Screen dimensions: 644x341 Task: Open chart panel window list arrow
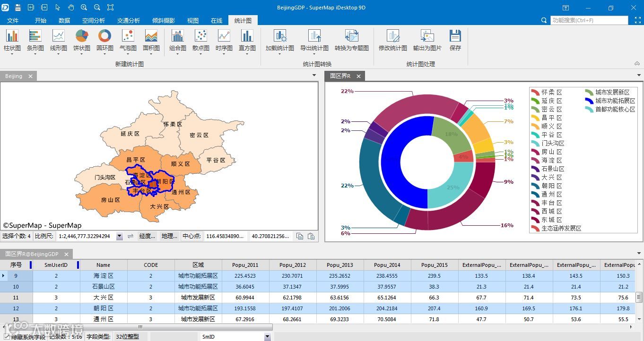point(640,76)
